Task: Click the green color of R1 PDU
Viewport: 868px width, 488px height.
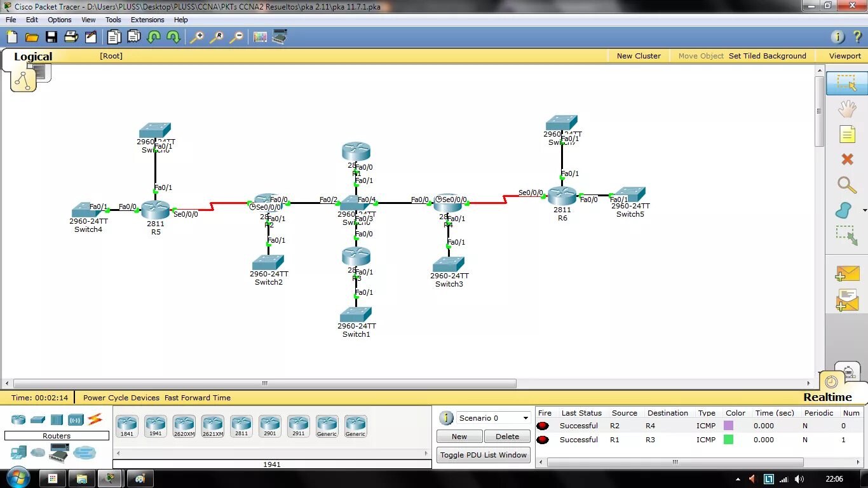Action: (728, 440)
